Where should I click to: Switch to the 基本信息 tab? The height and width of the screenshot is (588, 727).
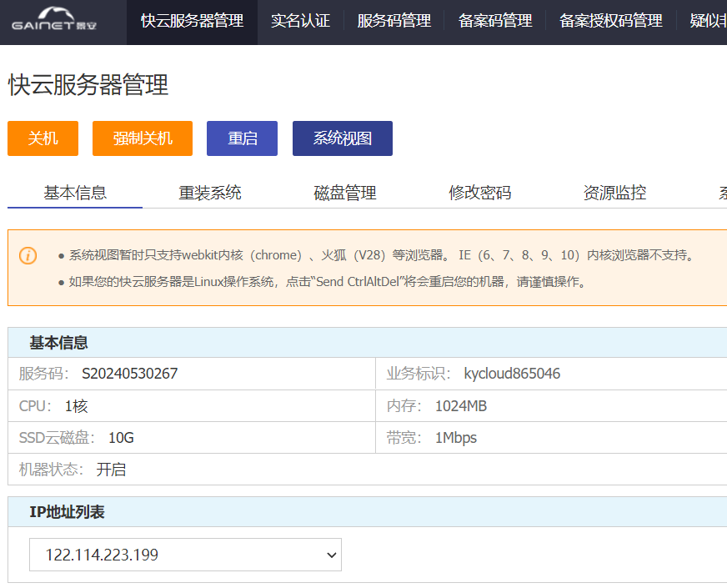pos(75,193)
